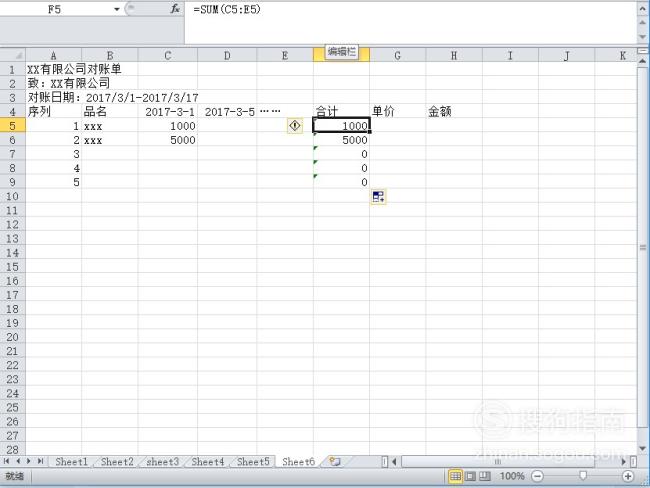Open the Name Box dropdown arrow
The width and height of the screenshot is (650, 488).
tap(116, 9)
